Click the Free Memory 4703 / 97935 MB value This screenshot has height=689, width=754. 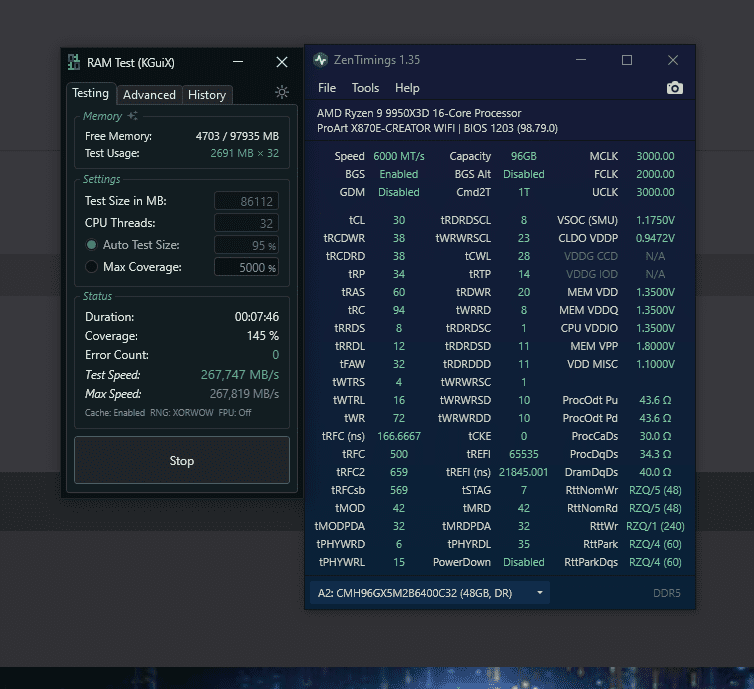point(237,136)
